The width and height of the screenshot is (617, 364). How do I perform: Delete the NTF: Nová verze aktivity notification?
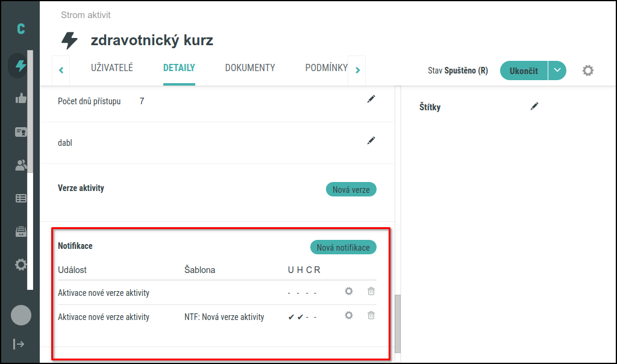pos(371,315)
